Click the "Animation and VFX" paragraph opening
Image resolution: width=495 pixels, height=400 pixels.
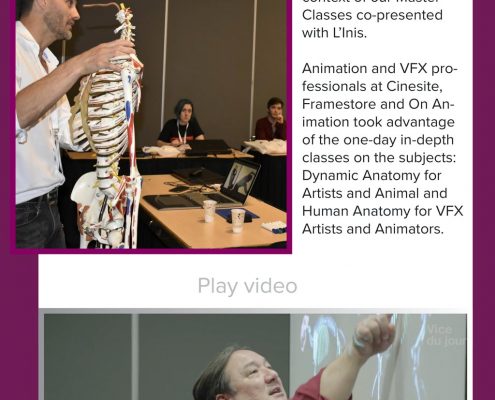(x=365, y=68)
